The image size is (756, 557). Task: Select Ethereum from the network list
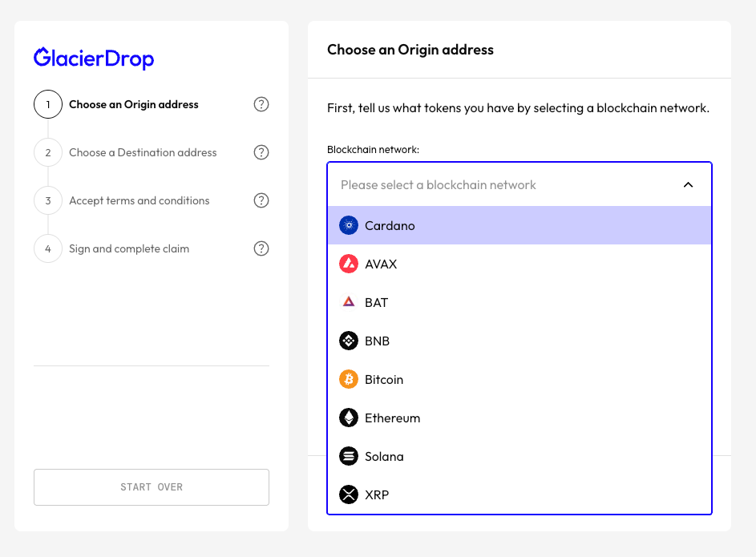[519, 418]
